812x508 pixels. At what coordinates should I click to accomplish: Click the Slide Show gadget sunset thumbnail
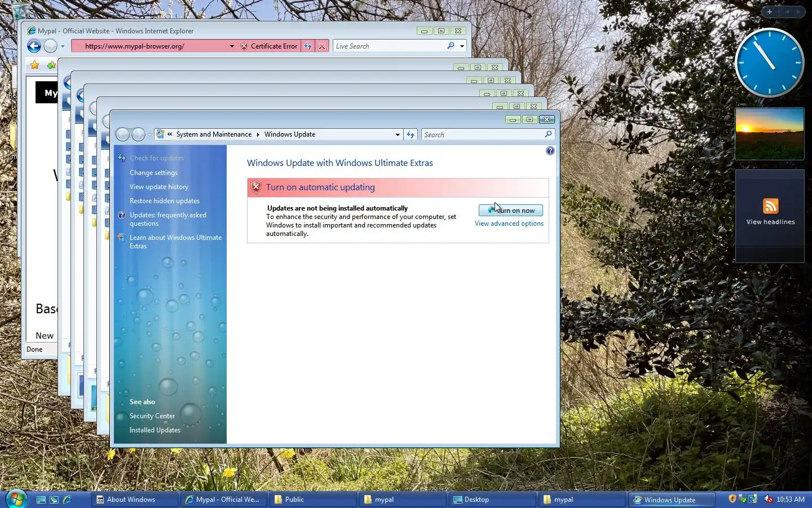click(770, 134)
